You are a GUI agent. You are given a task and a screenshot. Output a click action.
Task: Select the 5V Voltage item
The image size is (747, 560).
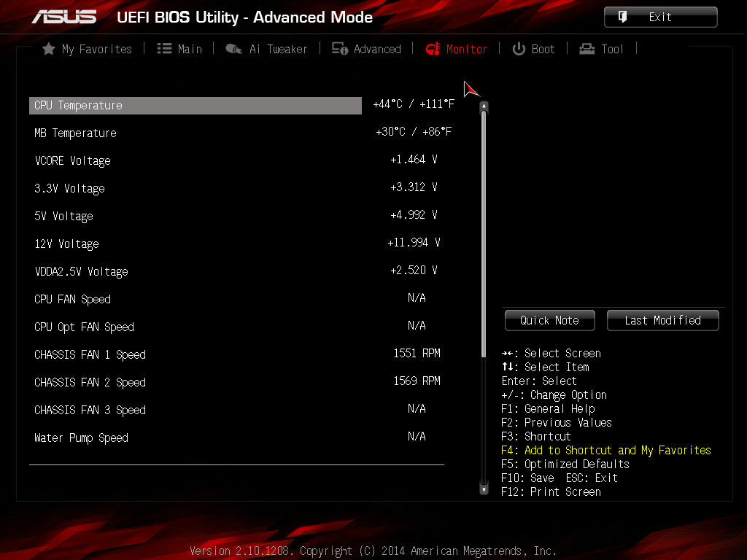coord(64,216)
